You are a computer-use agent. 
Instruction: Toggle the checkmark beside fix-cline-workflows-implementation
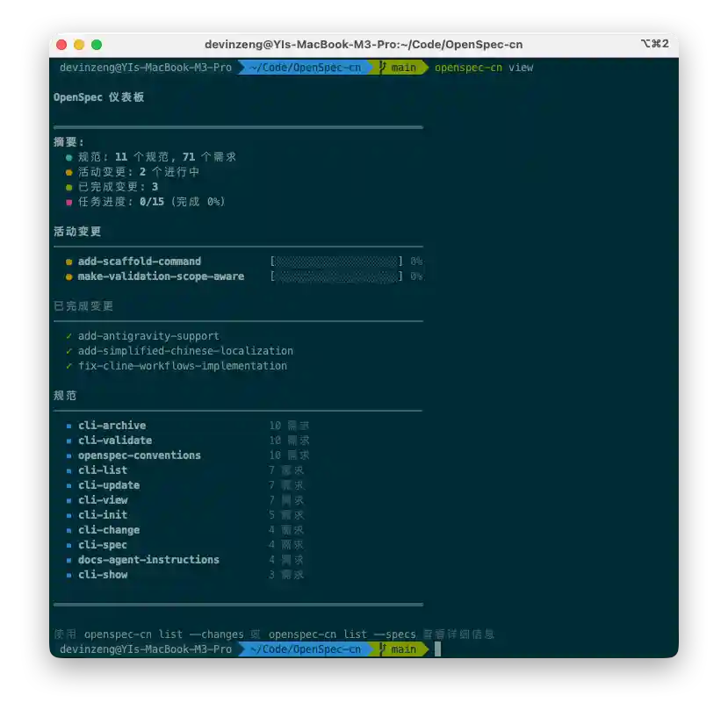click(x=68, y=366)
